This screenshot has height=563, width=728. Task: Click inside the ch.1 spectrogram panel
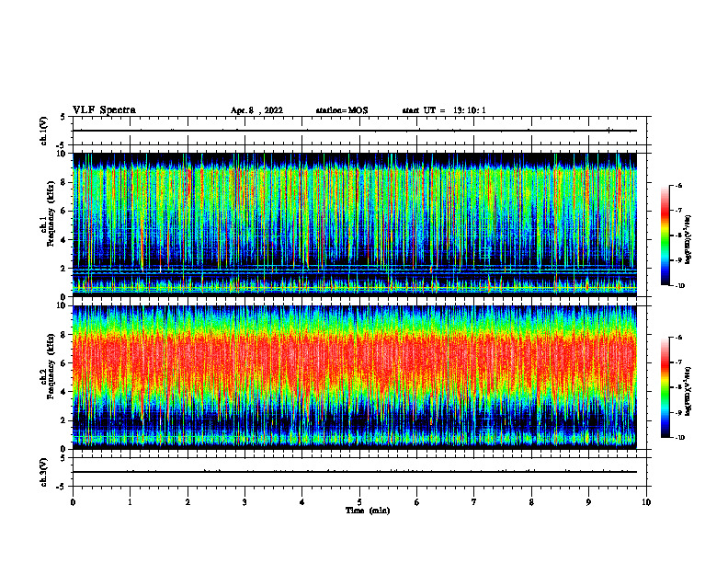click(x=355, y=224)
